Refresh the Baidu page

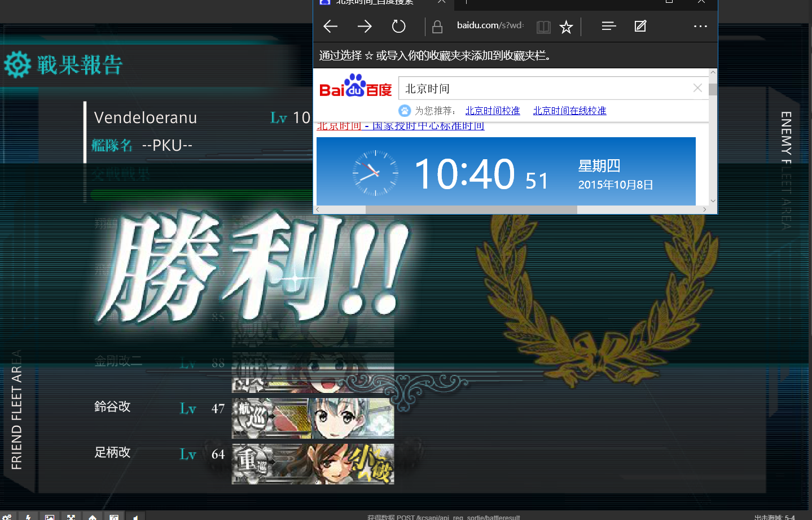[398, 26]
